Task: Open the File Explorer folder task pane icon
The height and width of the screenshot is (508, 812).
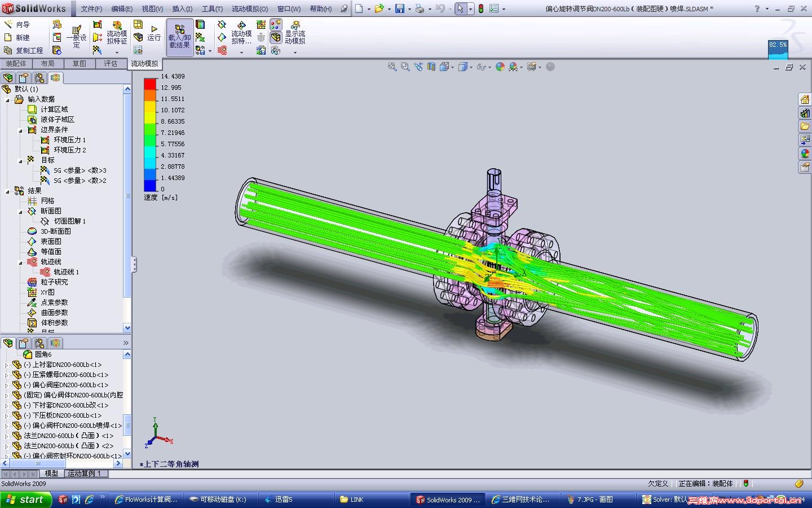Action: click(805, 126)
